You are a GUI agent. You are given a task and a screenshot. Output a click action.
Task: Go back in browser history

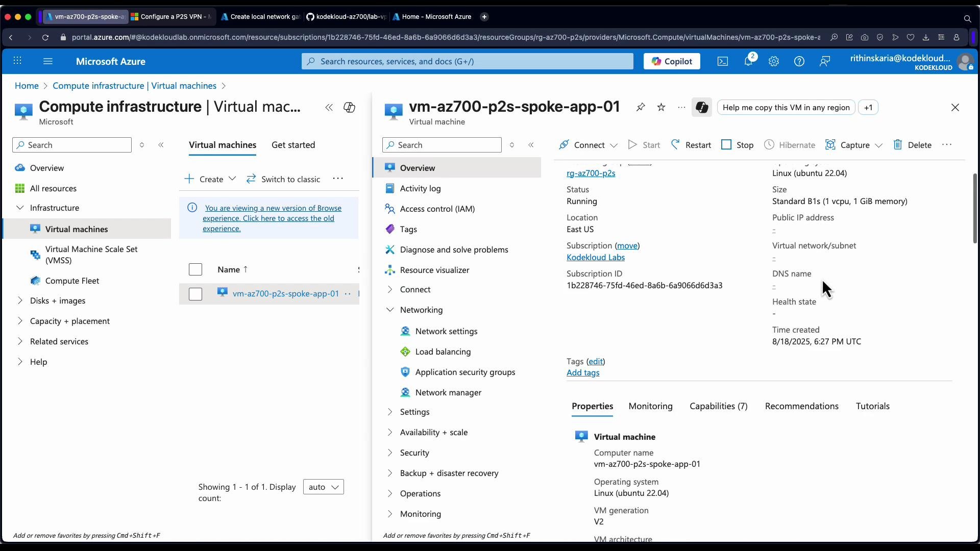(11, 37)
